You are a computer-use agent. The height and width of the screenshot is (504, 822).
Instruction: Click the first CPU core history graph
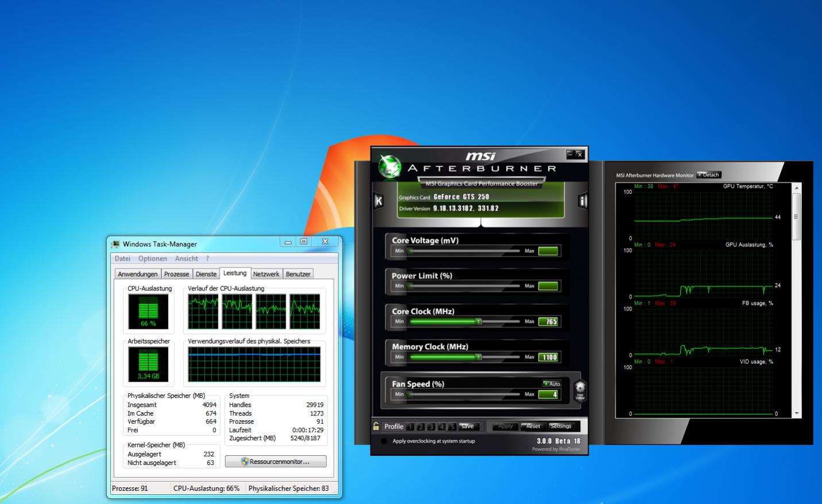203,312
